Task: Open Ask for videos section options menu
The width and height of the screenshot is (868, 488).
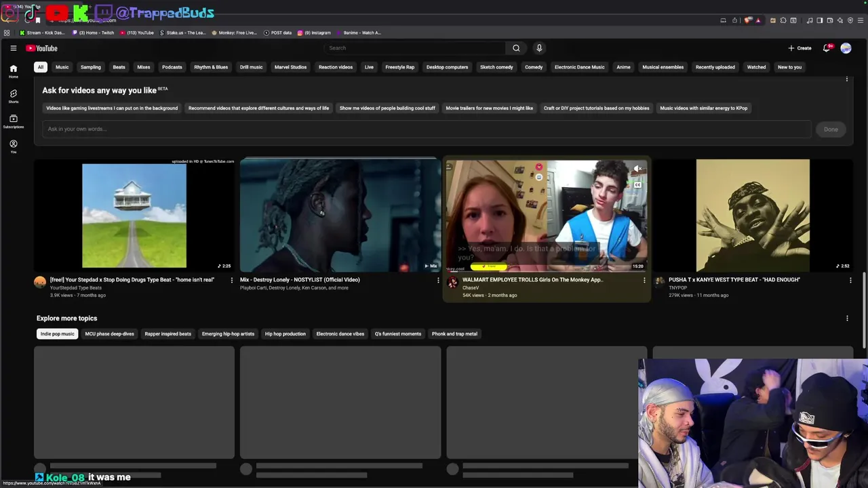Action: click(x=847, y=79)
